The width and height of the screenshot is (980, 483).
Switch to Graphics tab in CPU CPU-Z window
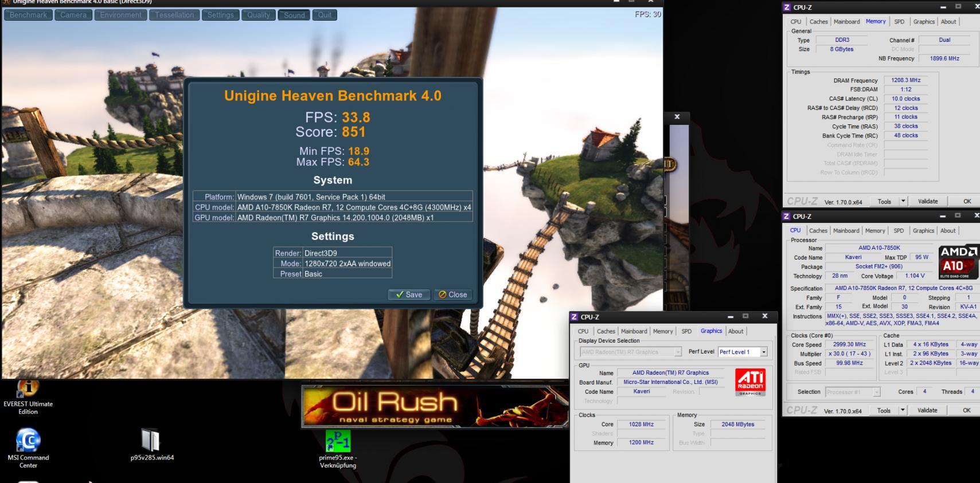(x=923, y=231)
